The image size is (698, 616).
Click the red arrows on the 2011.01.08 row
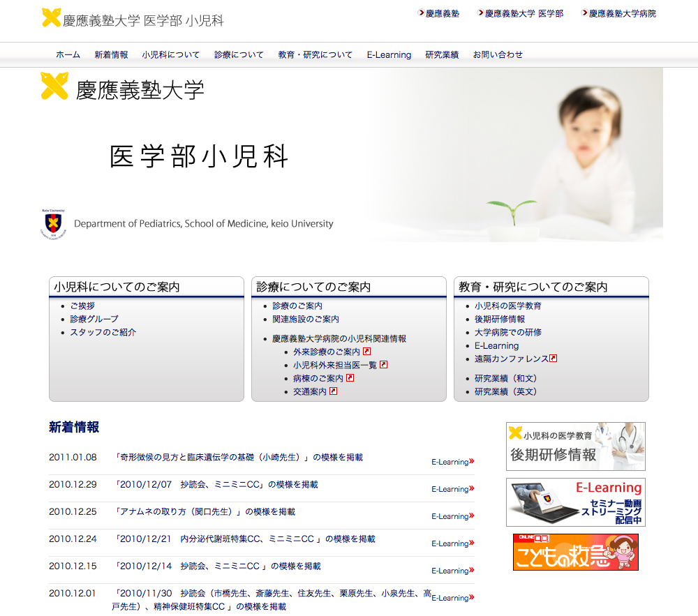(x=472, y=461)
